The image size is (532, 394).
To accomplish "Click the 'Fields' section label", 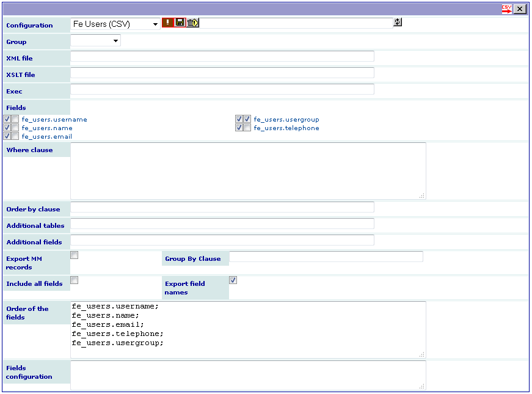I will (16, 108).
